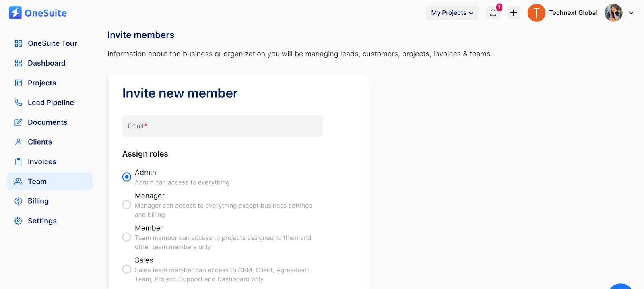Expand the user account chevron menu
The image size is (644, 289).
point(631,13)
